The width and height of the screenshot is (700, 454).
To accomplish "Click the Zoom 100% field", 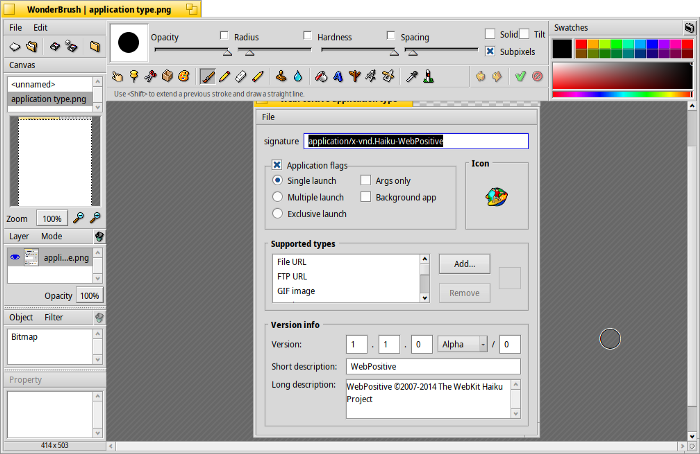I will 52,219.
